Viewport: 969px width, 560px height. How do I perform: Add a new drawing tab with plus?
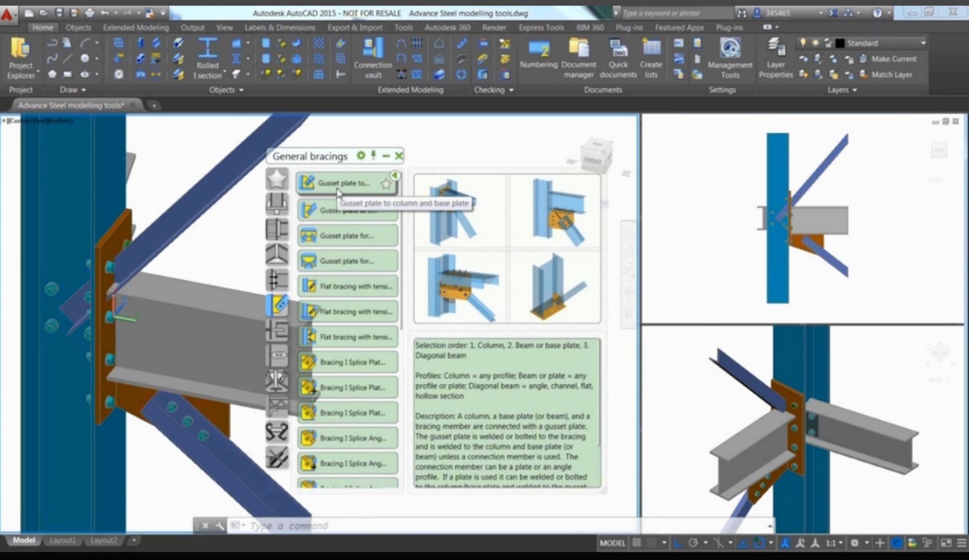point(154,105)
